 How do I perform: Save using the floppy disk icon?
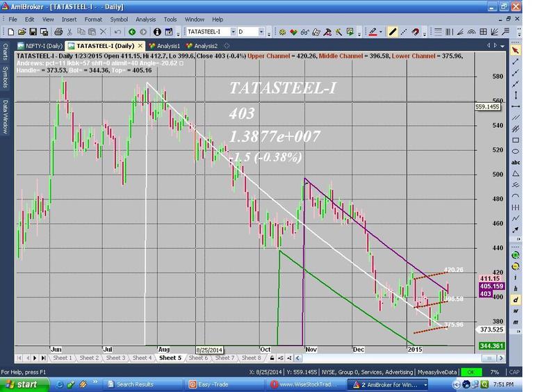(33, 32)
